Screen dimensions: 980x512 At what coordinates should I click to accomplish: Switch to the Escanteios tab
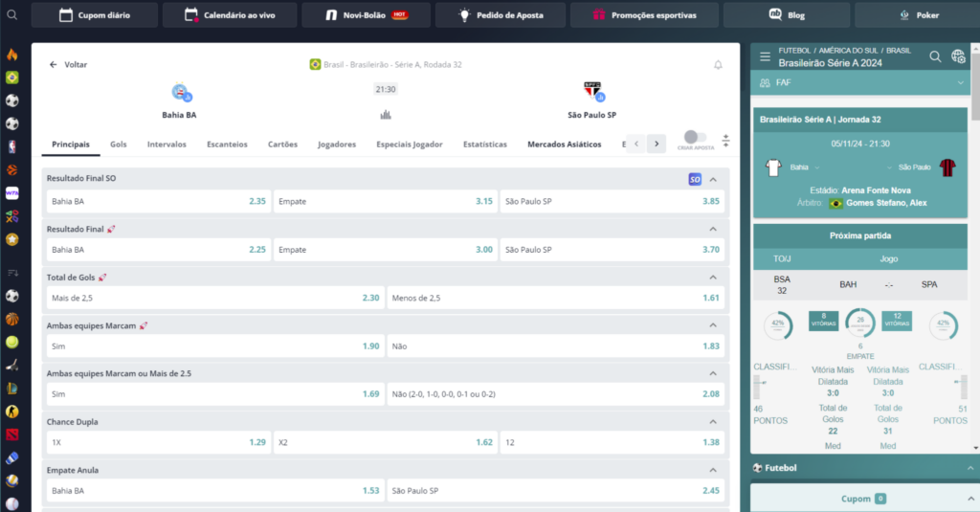[x=227, y=145]
